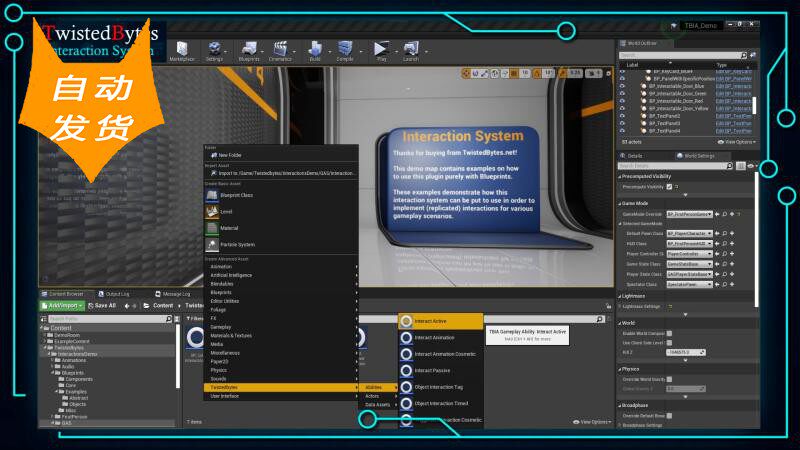This screenshot has height=450, width=800.
Task: Click the Add/Import button
Action: coord(62,306)
